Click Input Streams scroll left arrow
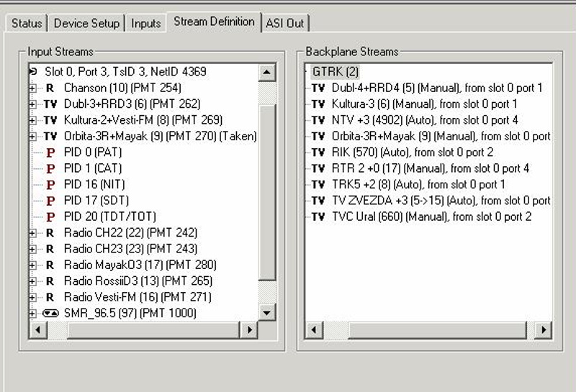This screenshot has height=392, width=576. [38, 329]
